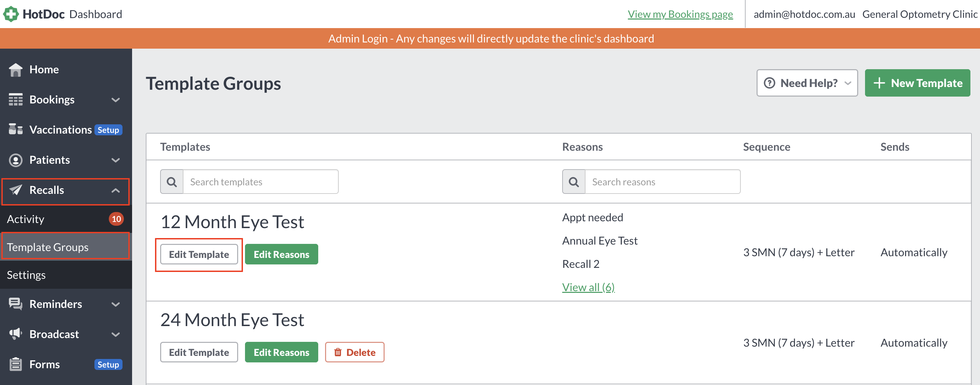
Task: Click the trash icon on Delete button
Action: click(337, 352)
